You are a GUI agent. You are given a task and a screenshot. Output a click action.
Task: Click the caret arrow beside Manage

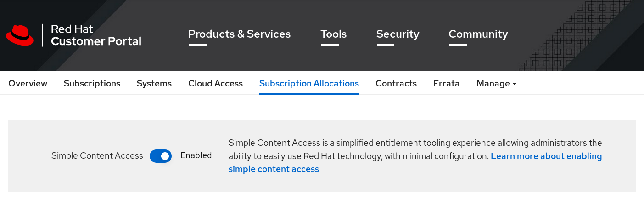point(515,84)
